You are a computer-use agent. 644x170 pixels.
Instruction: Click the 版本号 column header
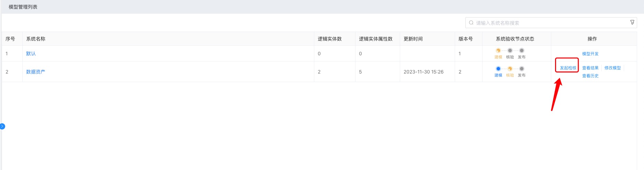[466, 39]
